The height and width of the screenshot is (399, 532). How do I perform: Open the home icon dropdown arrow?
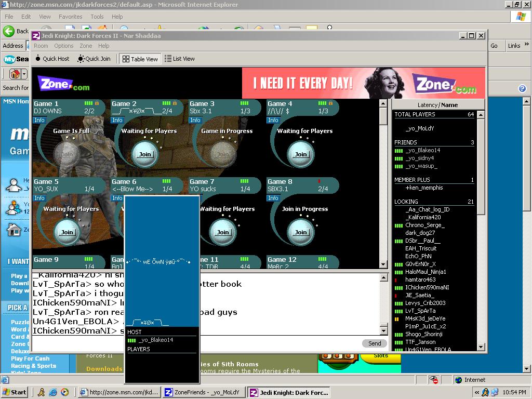coord(24,74)
